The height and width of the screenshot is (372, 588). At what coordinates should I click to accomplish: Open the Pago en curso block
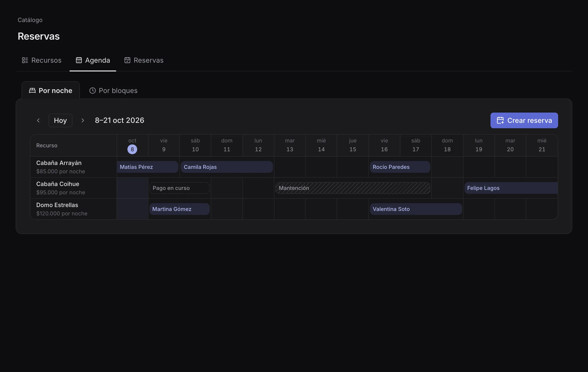(x=179, y=188)
